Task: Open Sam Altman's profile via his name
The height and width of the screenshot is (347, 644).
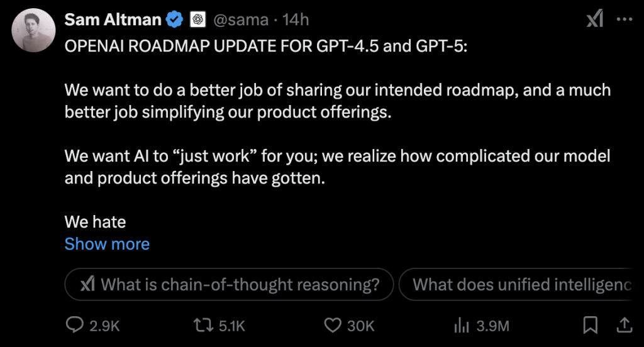Action: coord(113,20)
